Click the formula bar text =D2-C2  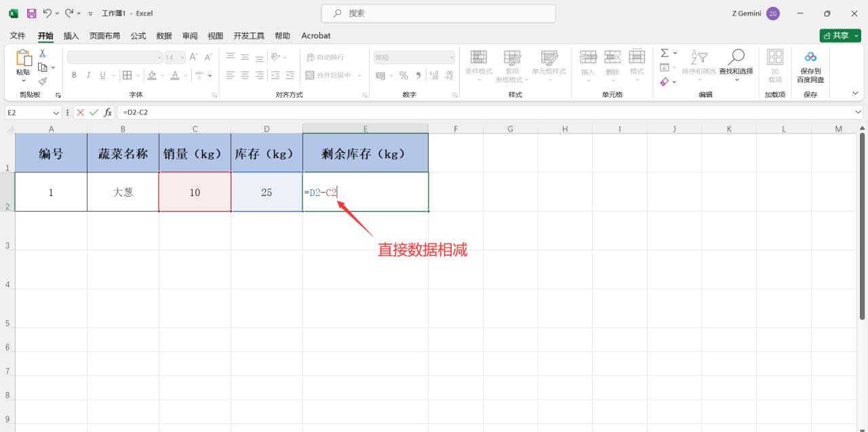(136, 113)
